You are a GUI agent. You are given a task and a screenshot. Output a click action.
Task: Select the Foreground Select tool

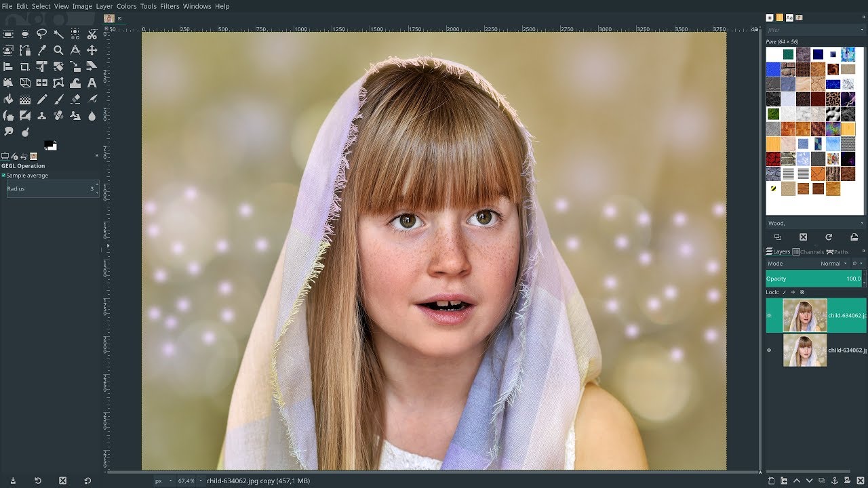tap(8, 50)
